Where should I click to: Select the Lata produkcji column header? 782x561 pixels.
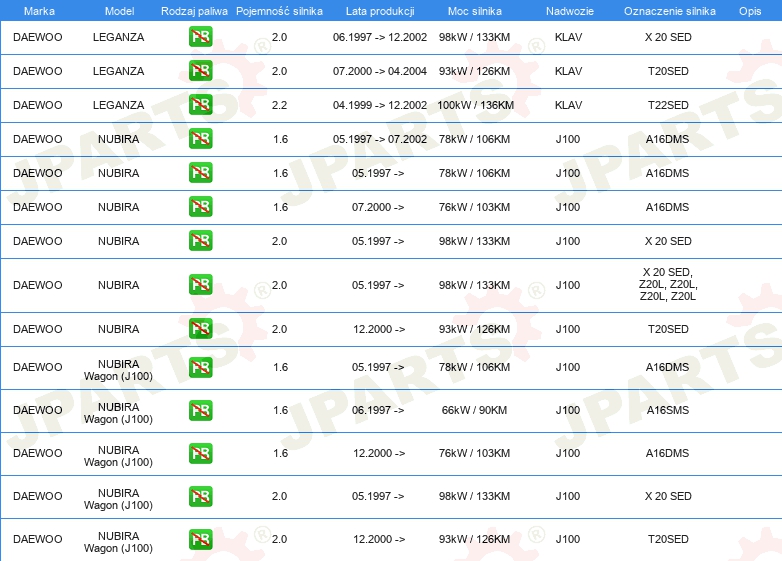tap(378, 10)
